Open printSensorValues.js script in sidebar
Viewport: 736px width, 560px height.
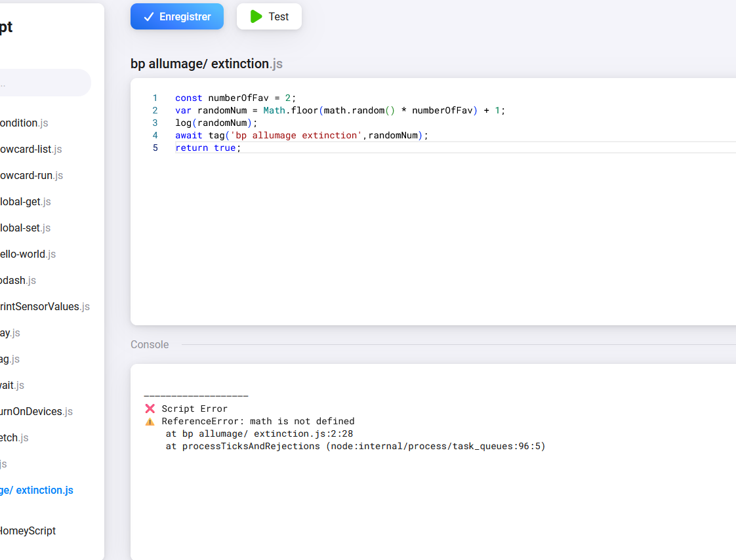(x=45, y=307)
